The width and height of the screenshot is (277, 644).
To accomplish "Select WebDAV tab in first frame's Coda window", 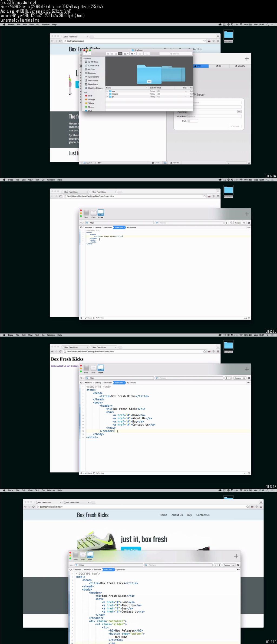I will (x=240, y=66).
